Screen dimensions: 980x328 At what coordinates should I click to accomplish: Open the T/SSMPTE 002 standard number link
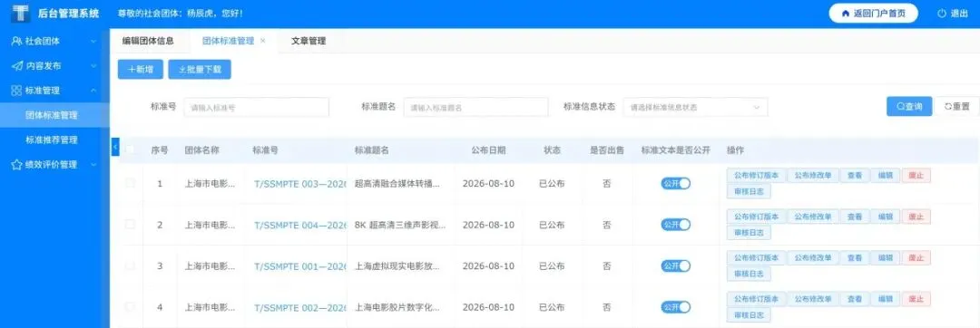pyautogui.click(x=300, y=307)
